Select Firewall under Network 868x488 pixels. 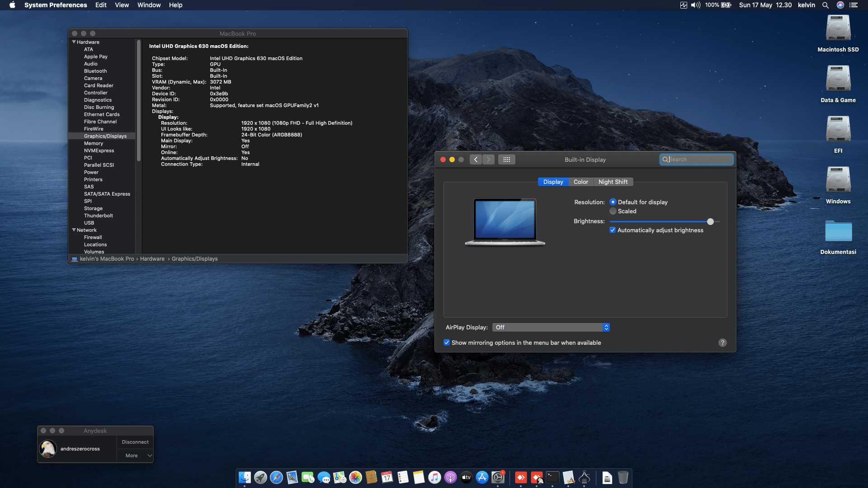pyautogui.click(x=93, y=237)
